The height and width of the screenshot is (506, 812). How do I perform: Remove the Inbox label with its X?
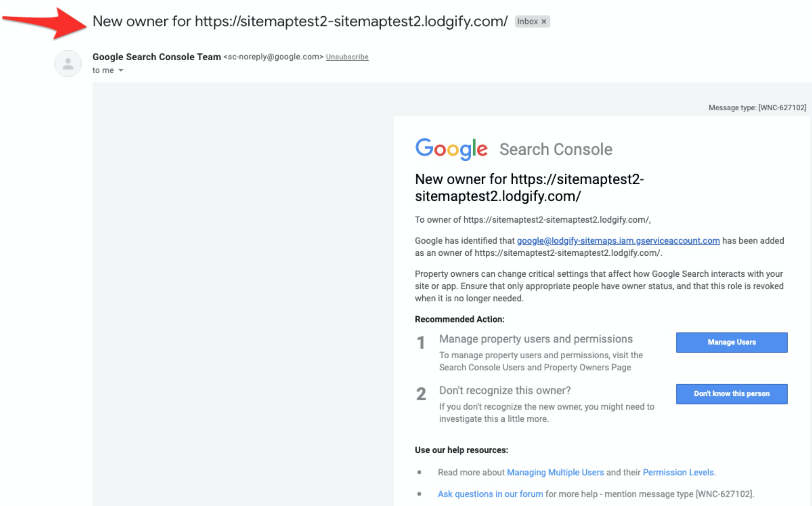[x=544, y=22]
